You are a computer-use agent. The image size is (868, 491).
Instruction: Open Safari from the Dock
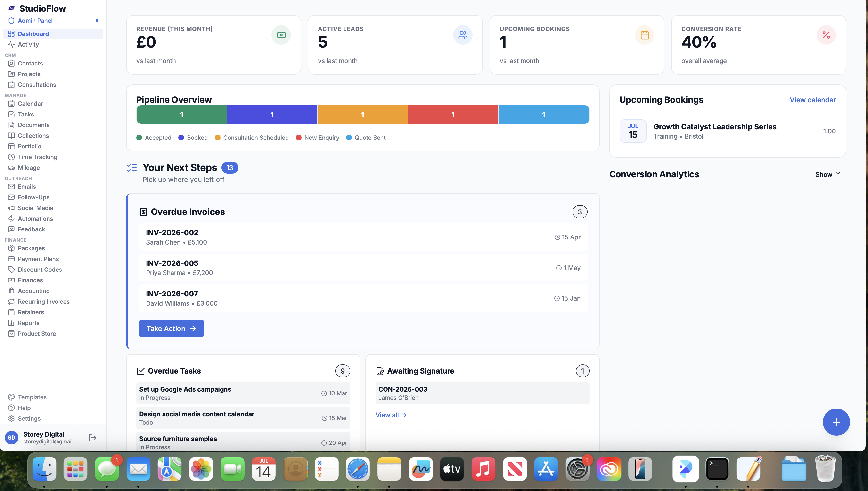(x=357, y=469)
